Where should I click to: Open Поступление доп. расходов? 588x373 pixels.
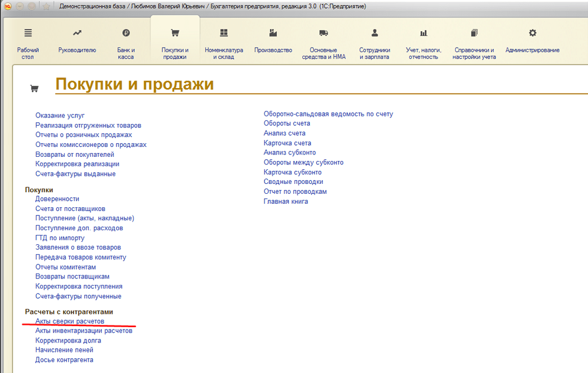pos(79,228)
